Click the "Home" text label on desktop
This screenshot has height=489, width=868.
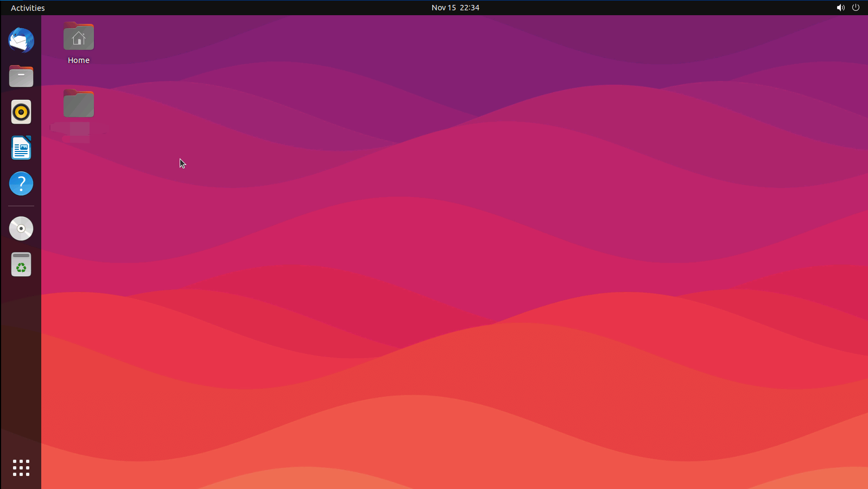pyautogui.click(x=79, y=60)
